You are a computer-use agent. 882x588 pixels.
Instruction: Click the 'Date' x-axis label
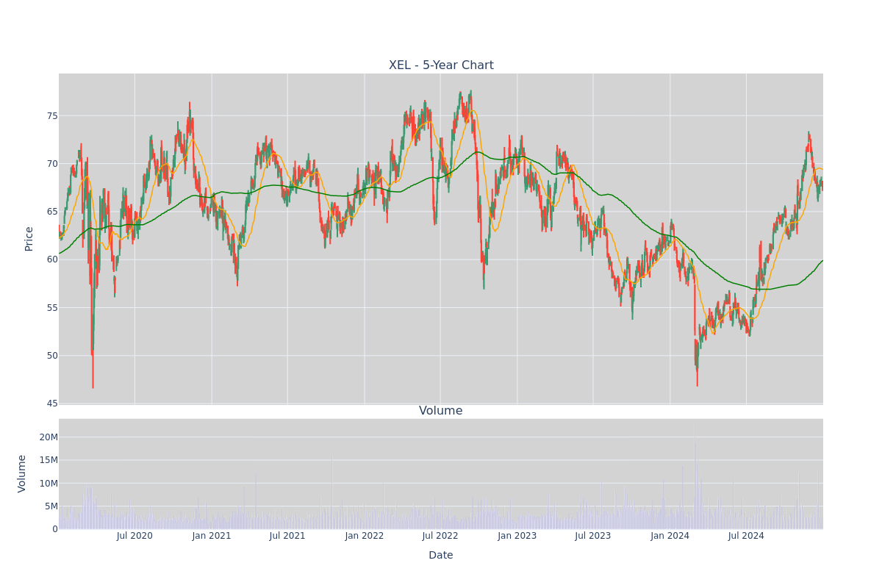tap(441, 556)
